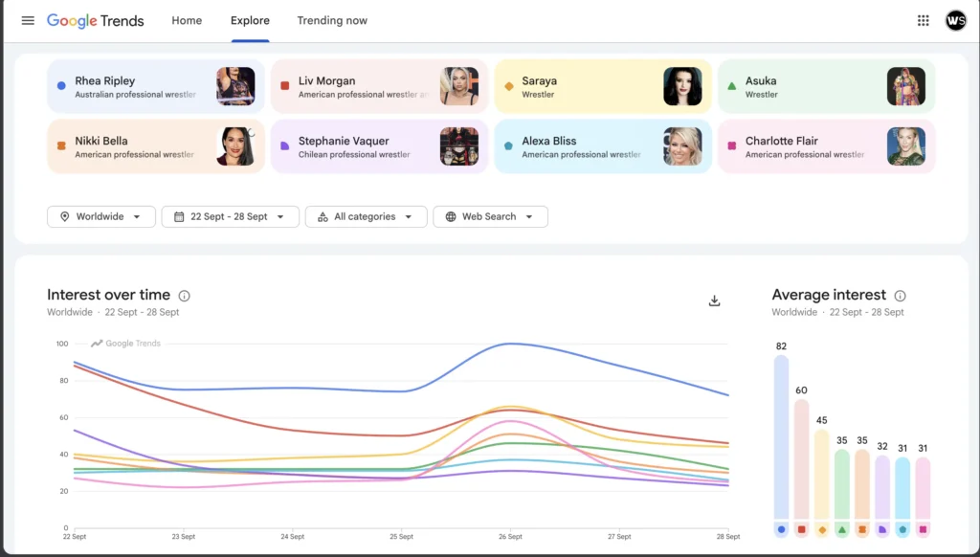Click Asuka's photo thumbnail
Viewport: 980px width, 557px height.
(906, 86)
